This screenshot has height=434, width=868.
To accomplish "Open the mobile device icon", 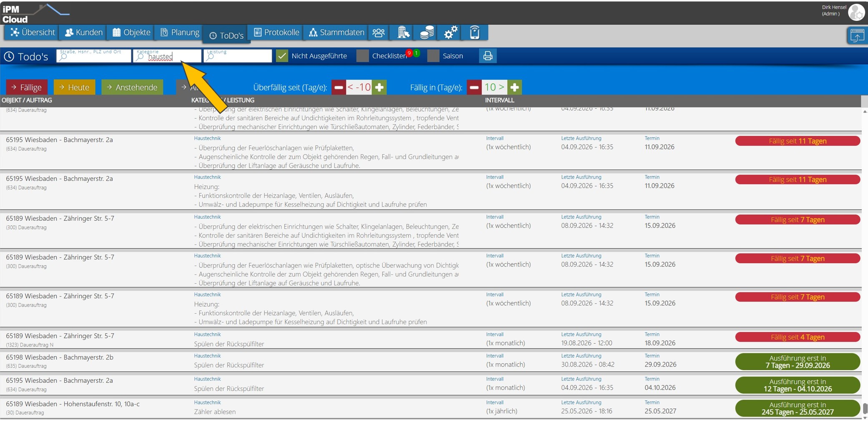I will 474,32.
